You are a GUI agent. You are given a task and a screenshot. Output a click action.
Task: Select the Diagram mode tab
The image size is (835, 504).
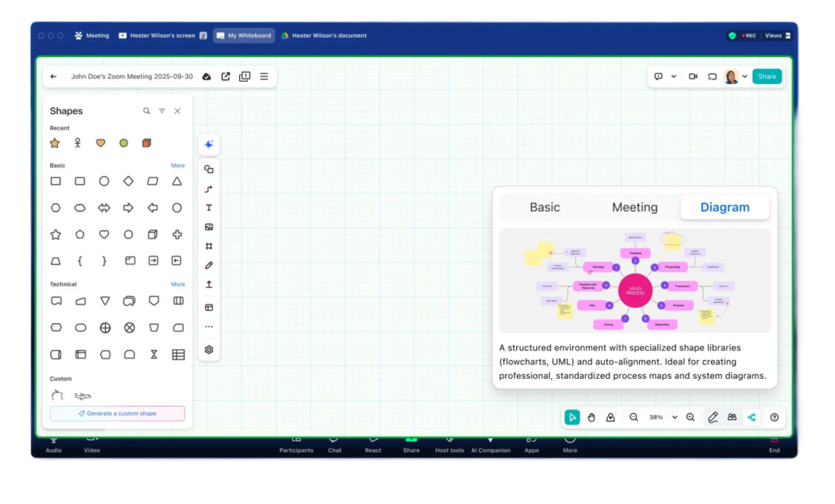click(725, 207)
